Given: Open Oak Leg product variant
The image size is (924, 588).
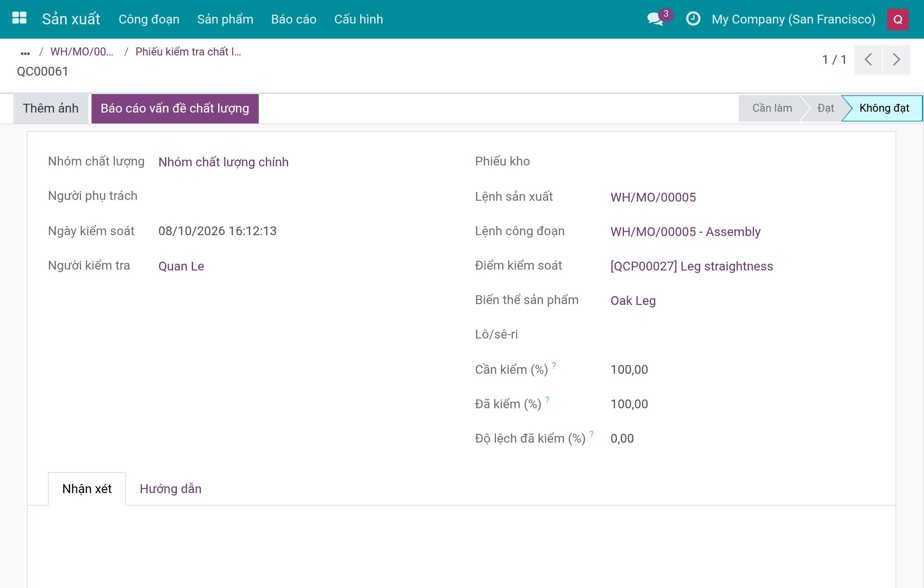Looking at the screenshot, I should pos(633,301).
